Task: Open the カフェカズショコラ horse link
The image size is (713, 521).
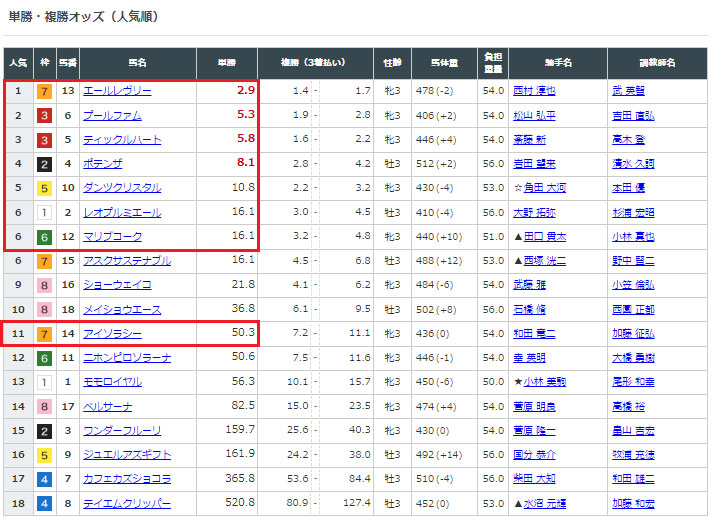Action: click(x=126, y=480)
